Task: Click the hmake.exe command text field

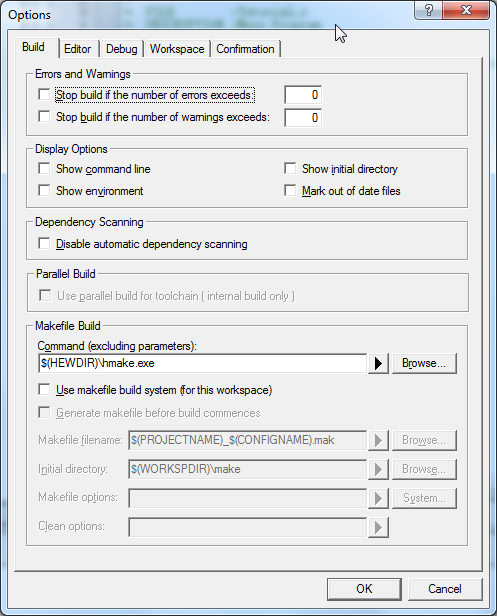Action: (x=202, y=363)
